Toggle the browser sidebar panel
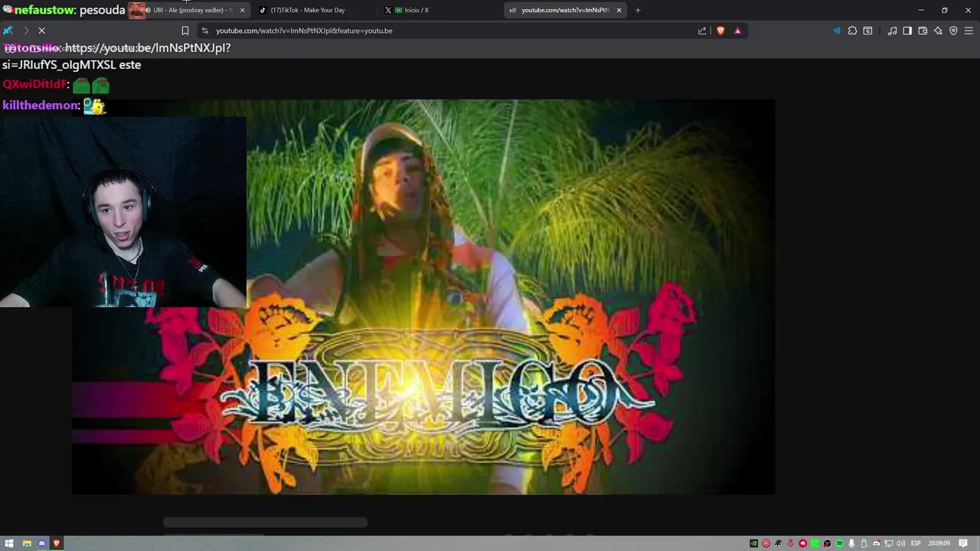The height and width of the screenshot is (551, 980). [907, 31]
